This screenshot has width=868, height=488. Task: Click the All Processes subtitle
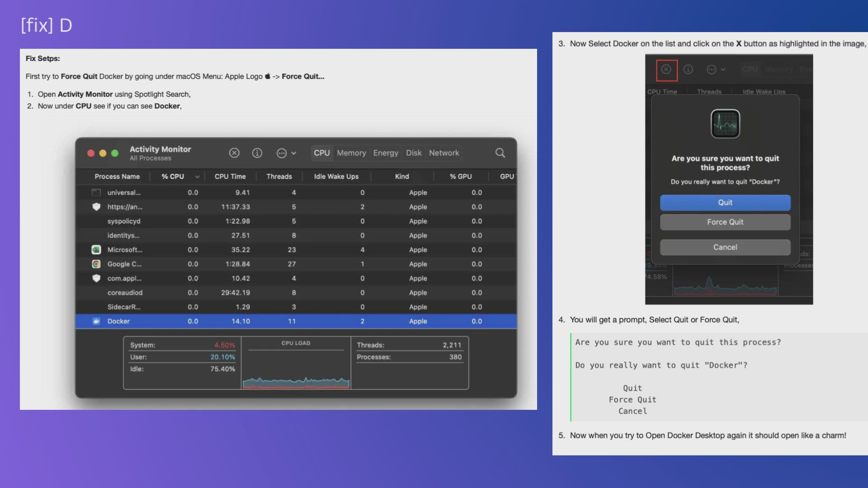pyautogui.click(x=151, y=159)
